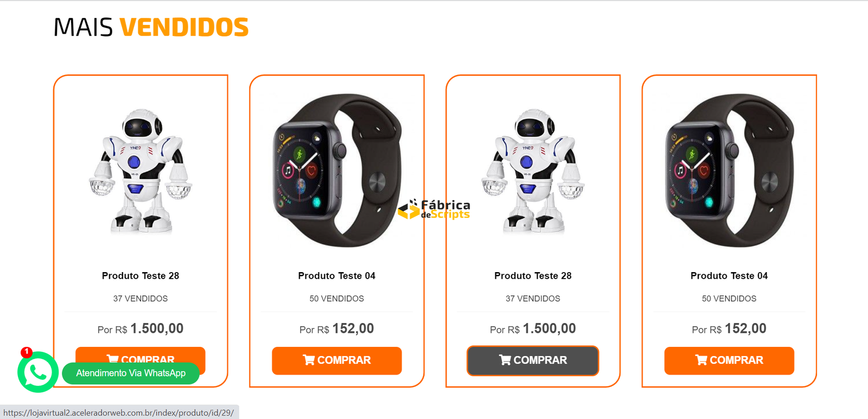Screen dimensions: 868x419
Task: Open the third card's robot toy image
Action: point(533,171)
